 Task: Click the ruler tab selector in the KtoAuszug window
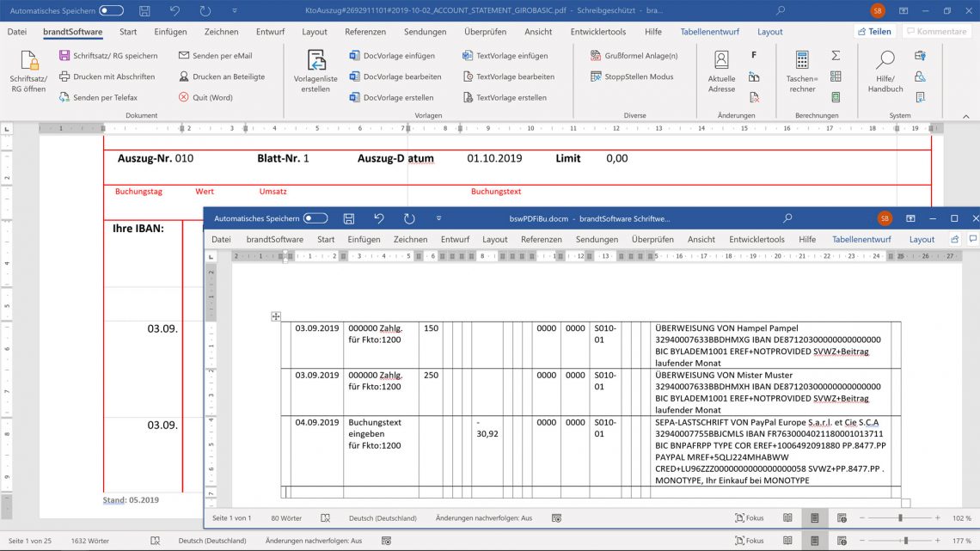tap(7, 129)
